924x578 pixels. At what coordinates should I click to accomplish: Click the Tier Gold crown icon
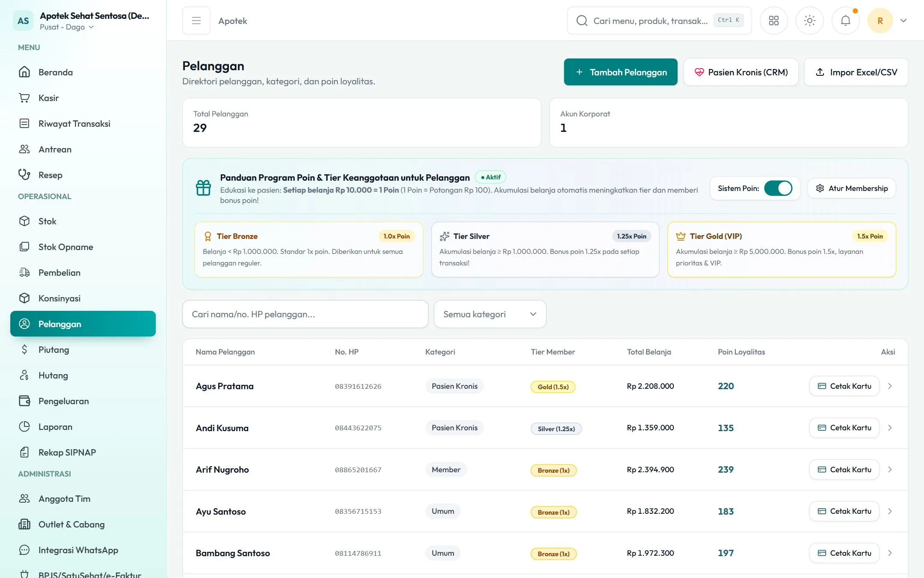pyautogui.click(x=681, y=236)
